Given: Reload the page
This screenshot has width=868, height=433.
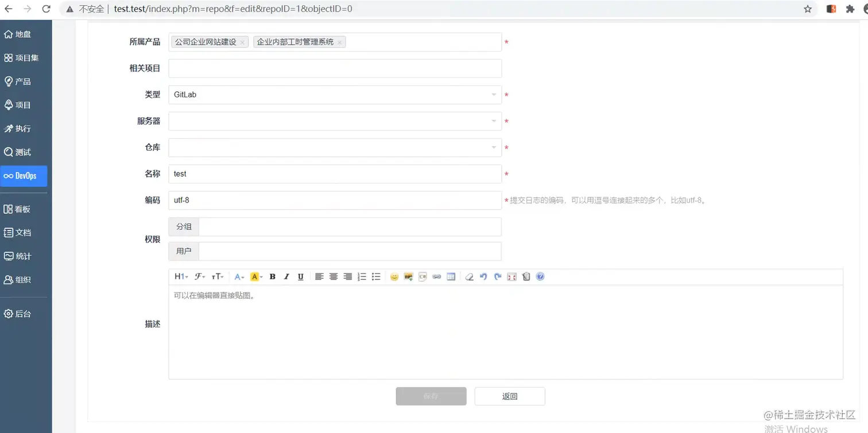Looking at the screenshot, I should 46,9.
